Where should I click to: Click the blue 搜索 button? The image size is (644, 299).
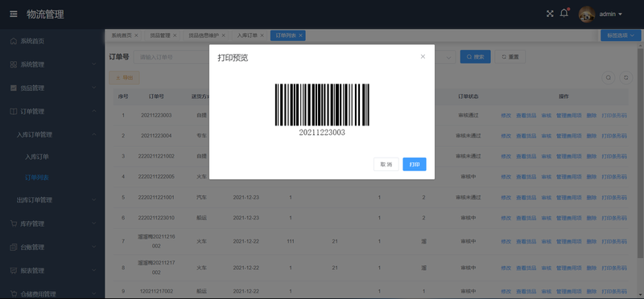(475, 57)
